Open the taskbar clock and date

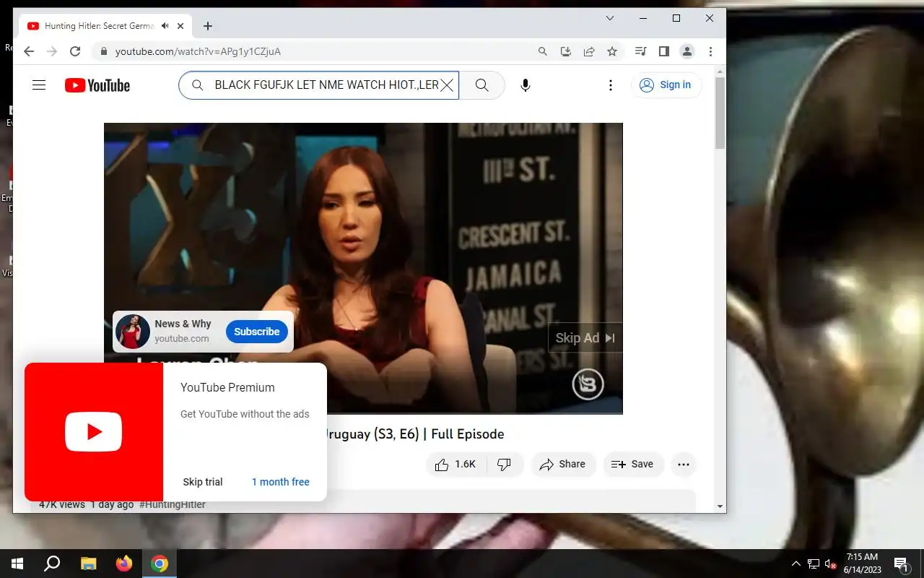pos(863,564)
